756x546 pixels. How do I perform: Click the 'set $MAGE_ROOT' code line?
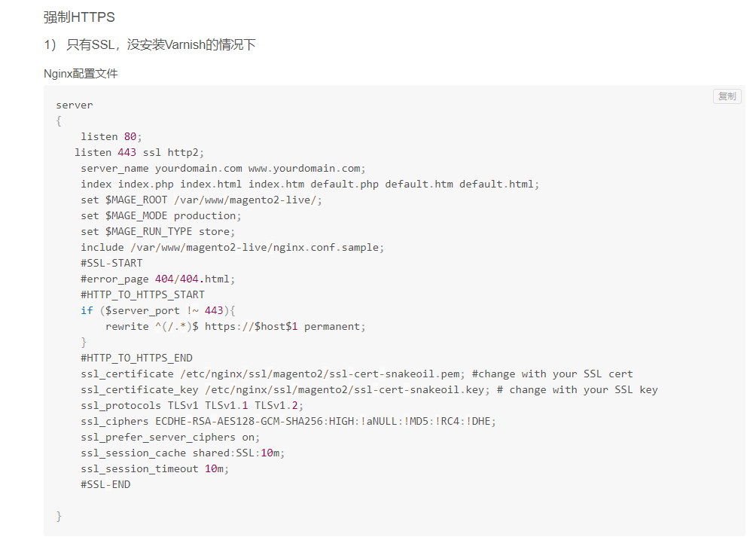pyautogui.click(x=202, y=200)
